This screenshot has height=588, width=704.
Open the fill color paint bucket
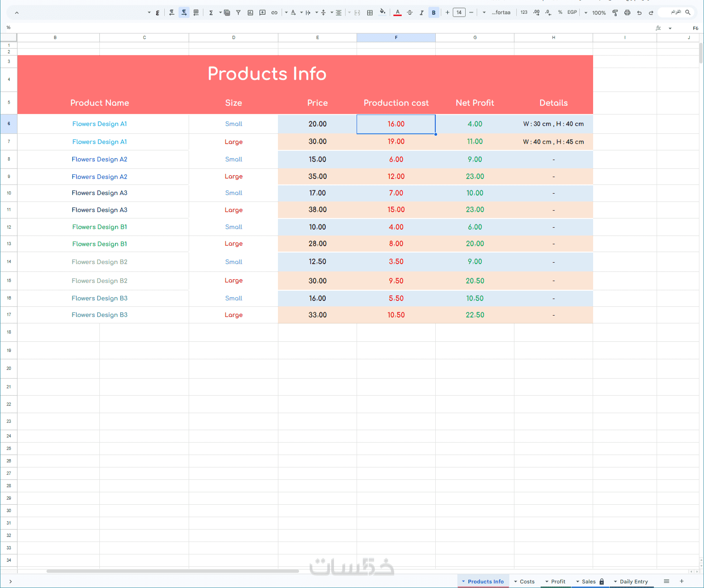coord(382,12)
